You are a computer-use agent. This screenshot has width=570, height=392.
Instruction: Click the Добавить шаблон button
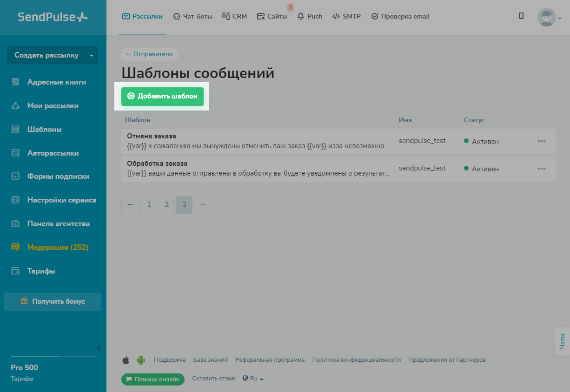[x=162, y=96]
